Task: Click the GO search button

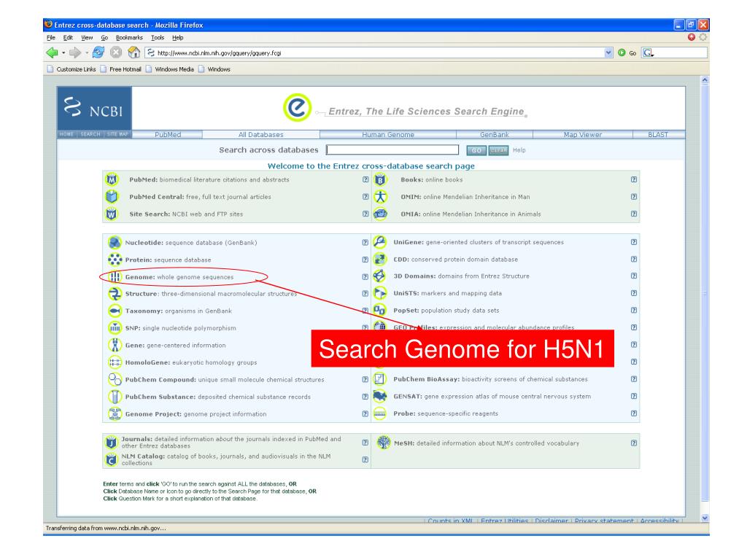Action: (x=476, y=150)
